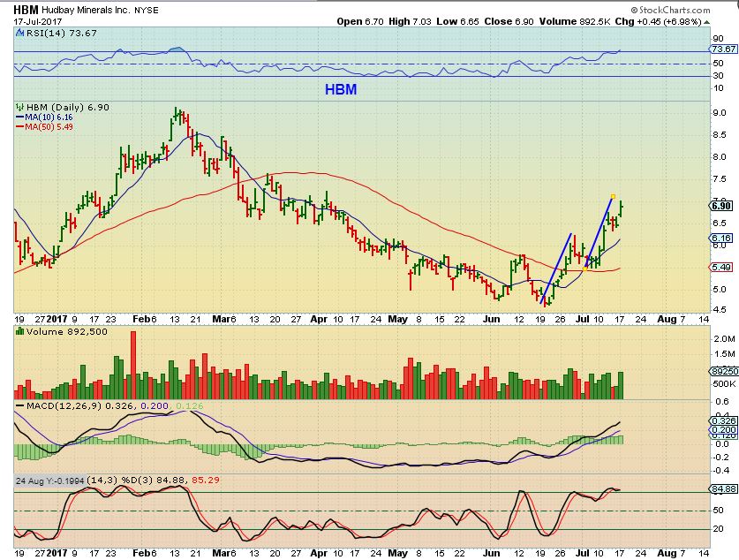Image resolution: width=739 pixels, height=560 pixels.
Task: Open the StockCharts.com logo link
Action: pyautogui.click(x=670, y=10)
